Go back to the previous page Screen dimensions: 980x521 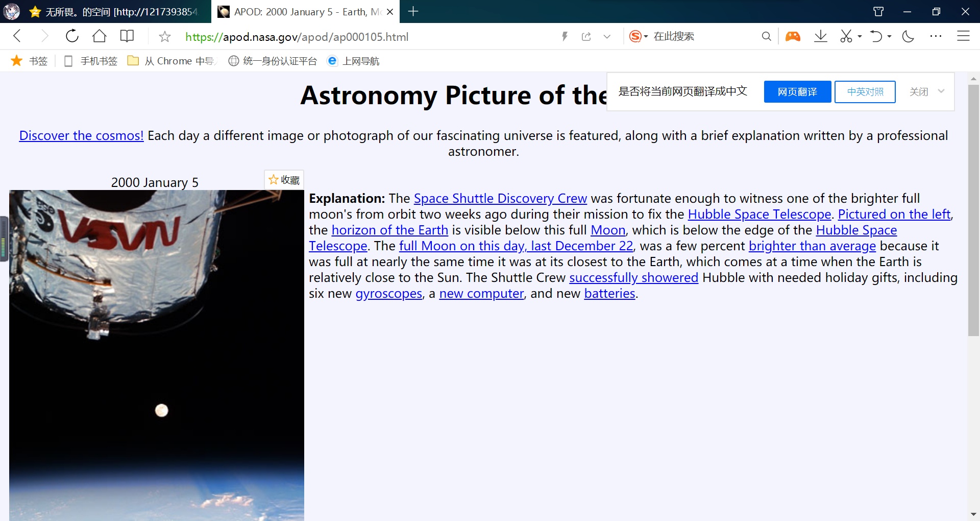click(x=17, y=36)
